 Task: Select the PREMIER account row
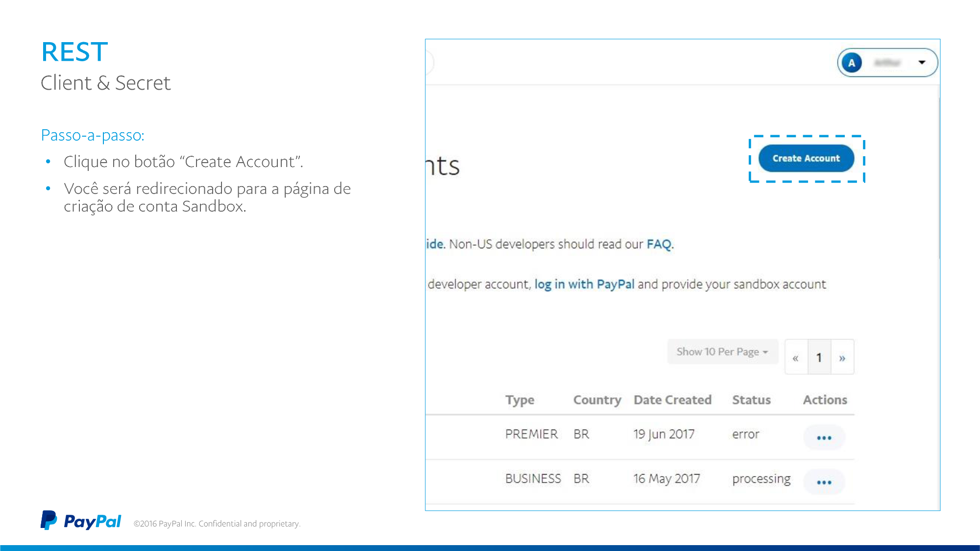(531, 434)
